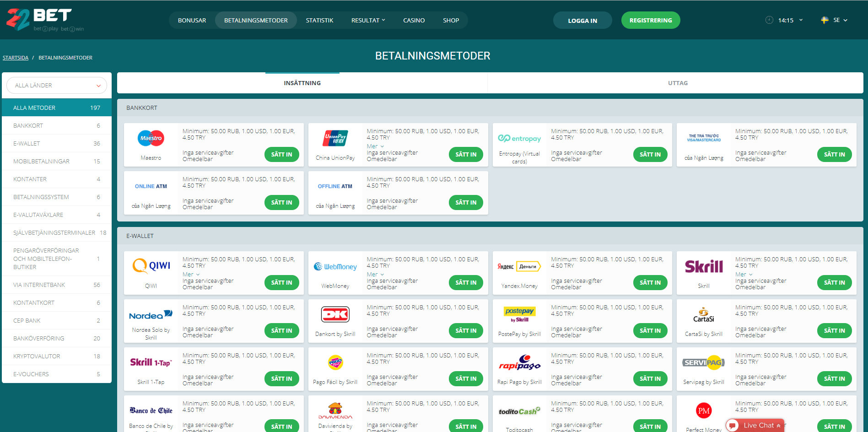Click the WebMoney logo
Screen dimensions: 868x432
pyautogui.click(x=335, y=266)
